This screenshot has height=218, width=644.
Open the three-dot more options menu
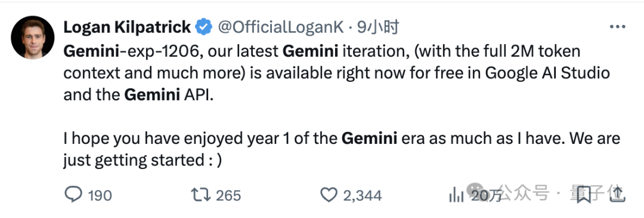coord(617,27)
